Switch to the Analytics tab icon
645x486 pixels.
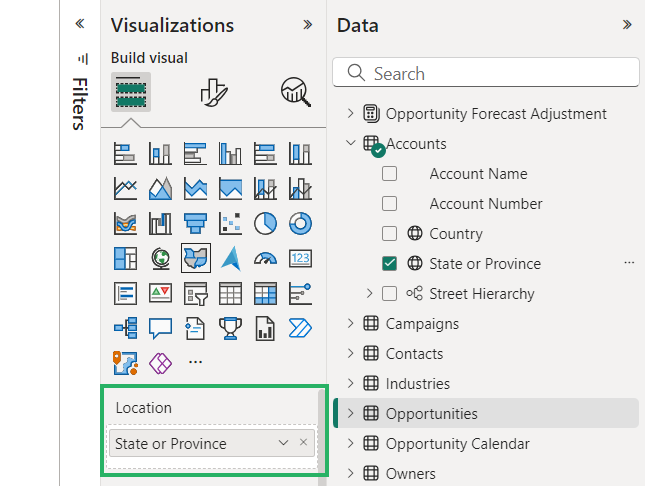pos(295,93)
